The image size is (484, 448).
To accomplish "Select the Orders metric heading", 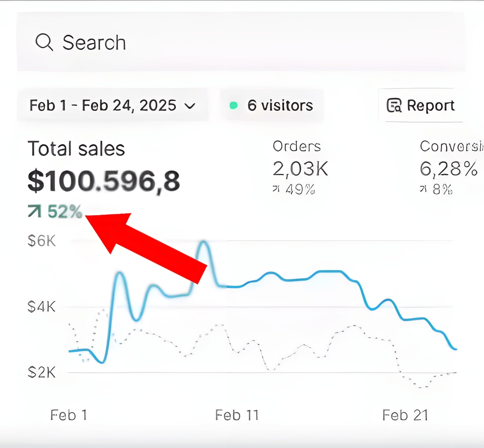I will (296, 146).
